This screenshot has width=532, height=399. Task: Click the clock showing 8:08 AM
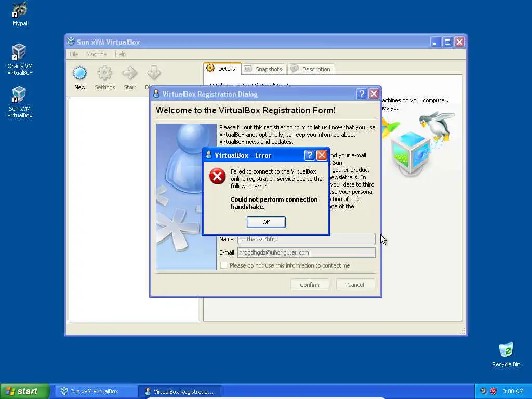click(513, 391)
